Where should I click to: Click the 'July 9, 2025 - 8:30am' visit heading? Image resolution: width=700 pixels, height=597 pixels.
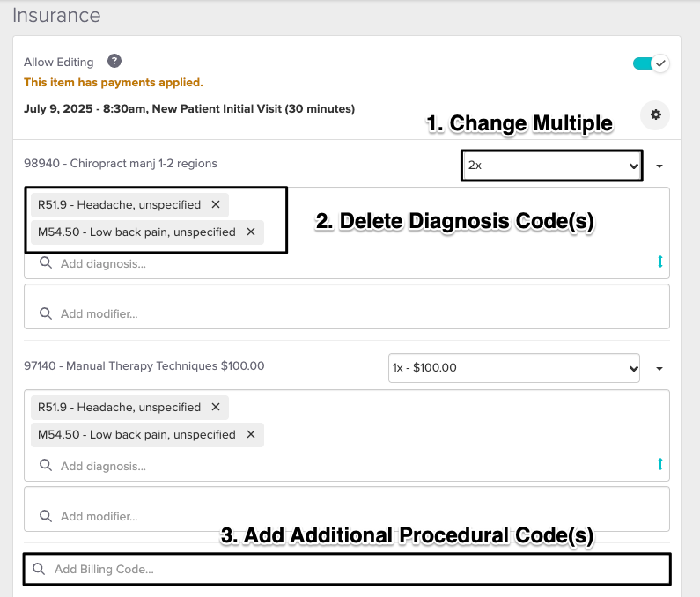(x=189, y=109)
